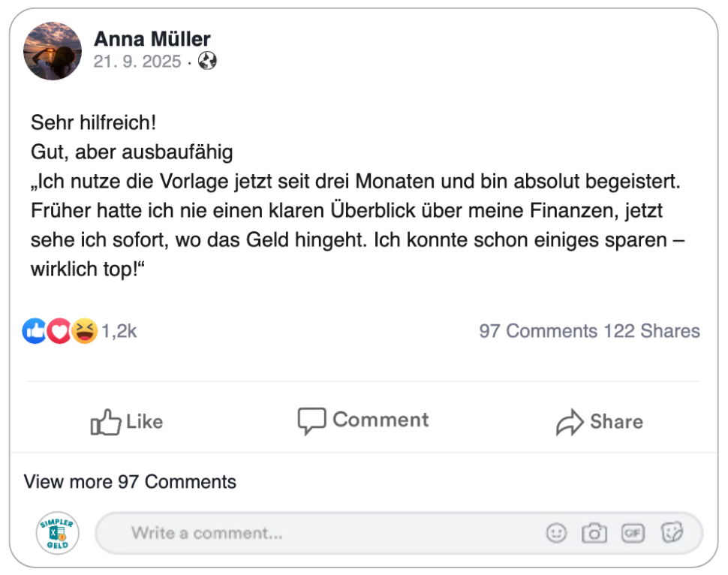Screen dimensions: 728x575
Task: Click the post date 21. 9. 2025
Action: point(137,62)
